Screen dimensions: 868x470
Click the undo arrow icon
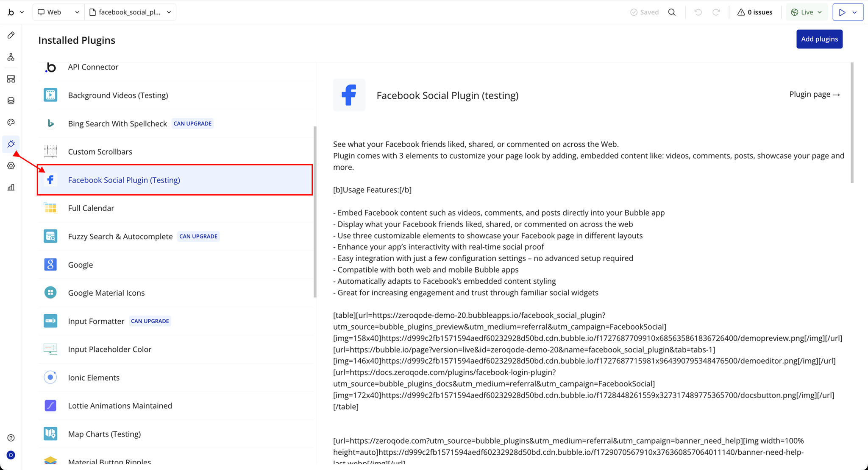[x=698, y=12]
